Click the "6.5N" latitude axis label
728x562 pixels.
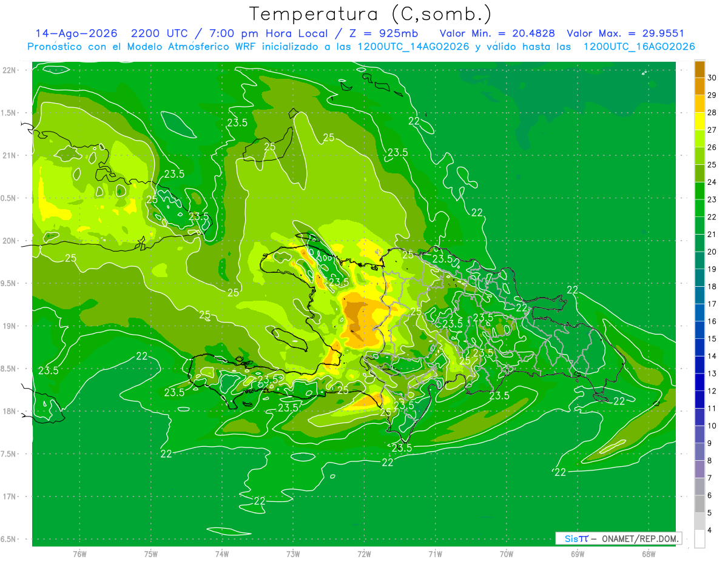(x=8, y=540)
